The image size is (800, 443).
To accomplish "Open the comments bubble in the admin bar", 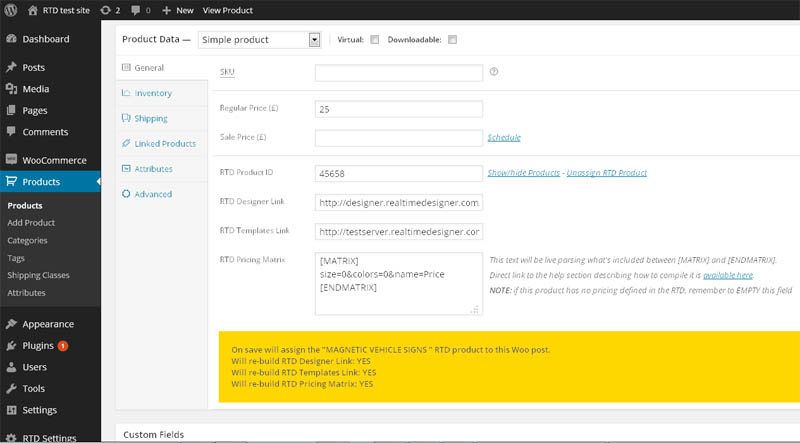I will coord(136,10).
